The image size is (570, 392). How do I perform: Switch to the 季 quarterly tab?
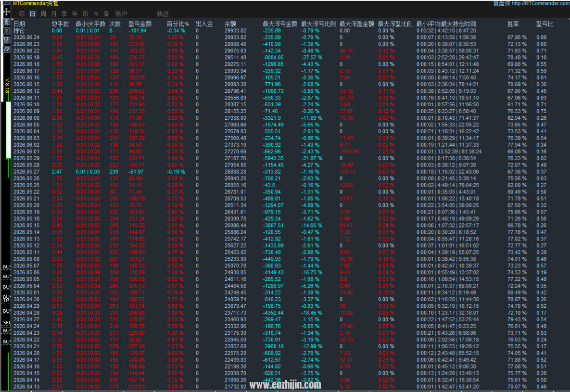64,14
